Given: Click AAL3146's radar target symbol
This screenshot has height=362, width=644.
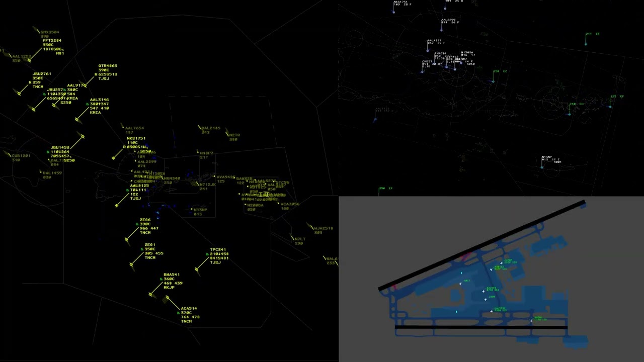Looking at the screenshot, I should coord(77,120).
